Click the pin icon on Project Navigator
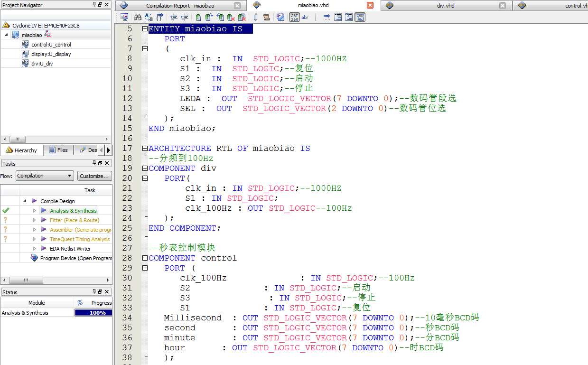The image size is (588, 365). tap(94, 5)
